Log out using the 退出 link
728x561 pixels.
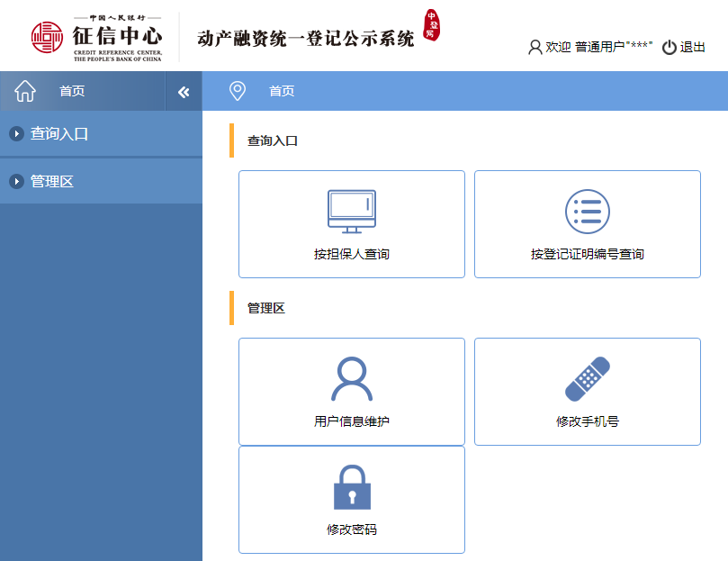tap(693, 48)
